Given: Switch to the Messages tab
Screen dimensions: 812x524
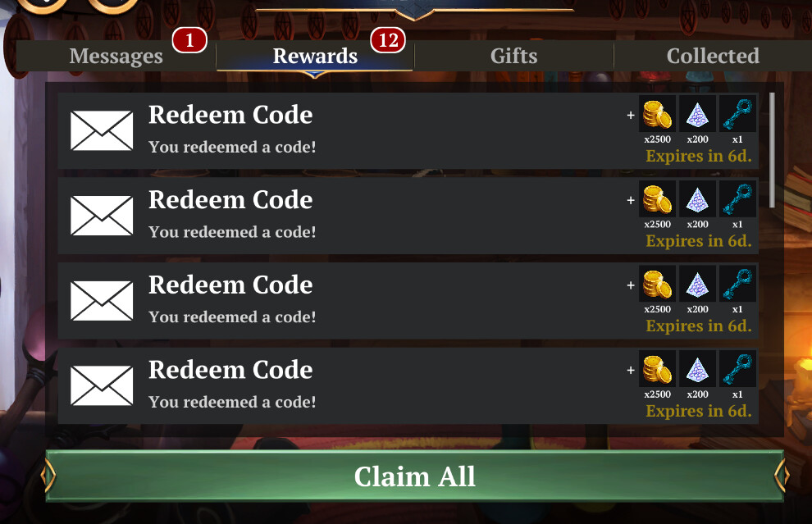Looking at the screenshot, I should click(x=116, y=56).
